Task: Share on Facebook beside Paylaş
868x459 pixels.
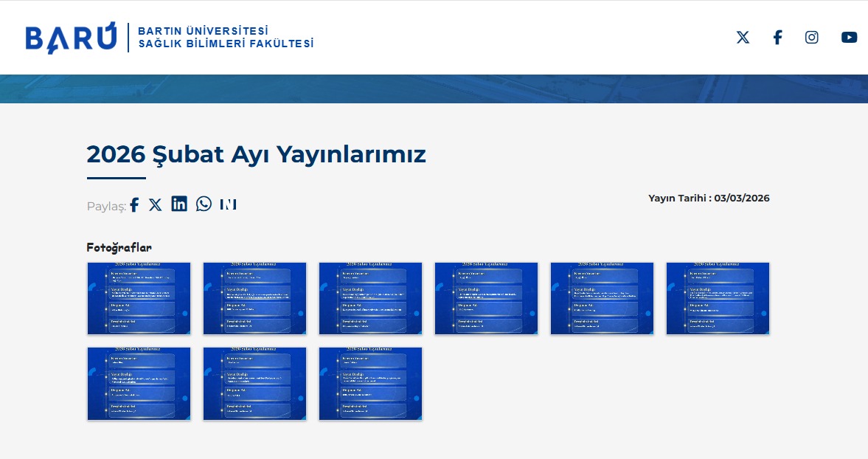Action: click(x=134, y=204)
